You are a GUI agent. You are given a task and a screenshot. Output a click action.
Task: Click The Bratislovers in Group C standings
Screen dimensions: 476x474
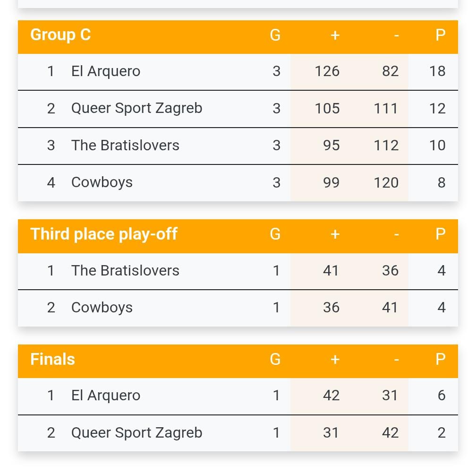point(125,145)
